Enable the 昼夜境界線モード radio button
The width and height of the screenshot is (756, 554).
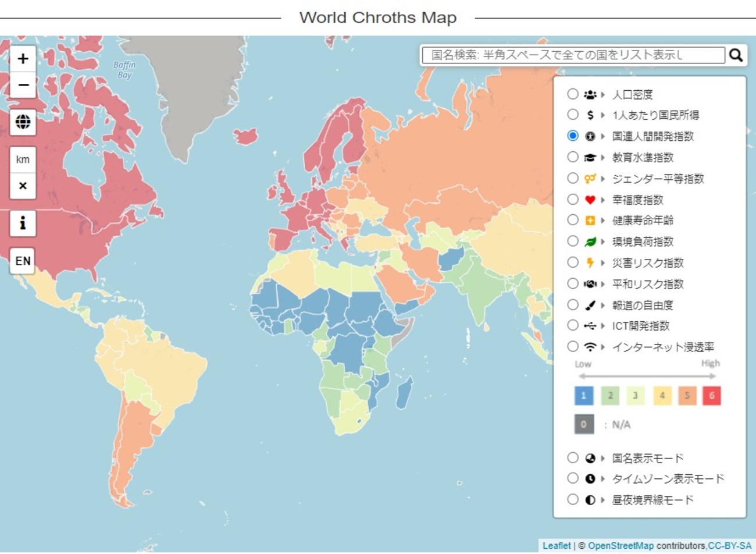click(x=573, y=499)
